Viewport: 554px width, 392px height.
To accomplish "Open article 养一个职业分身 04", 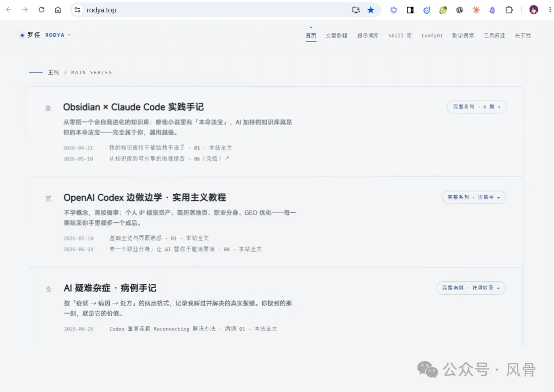I will coord(186,249).
